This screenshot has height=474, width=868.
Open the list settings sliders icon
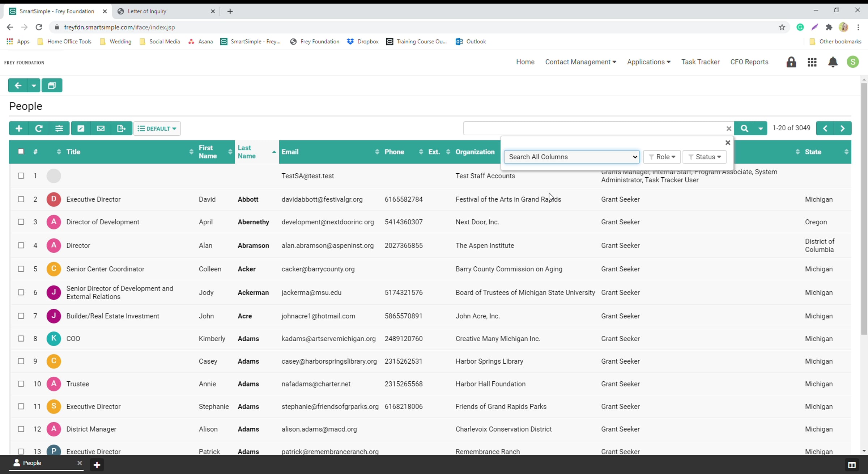[x=59, y=128]
